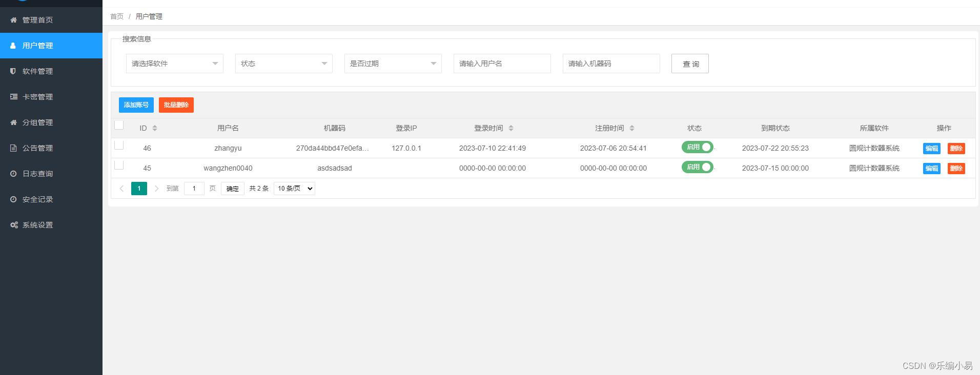
Task: Open 安全记录 menu item
Action: point(51,199)
